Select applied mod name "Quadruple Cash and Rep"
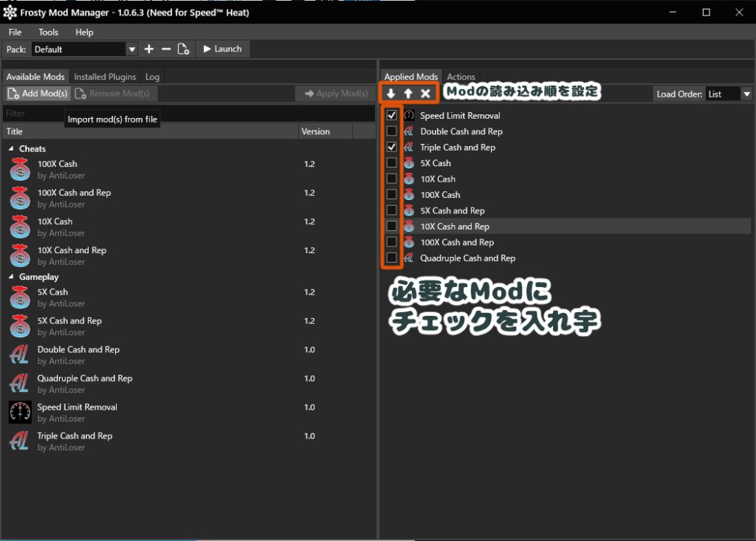 pos(467,258)
